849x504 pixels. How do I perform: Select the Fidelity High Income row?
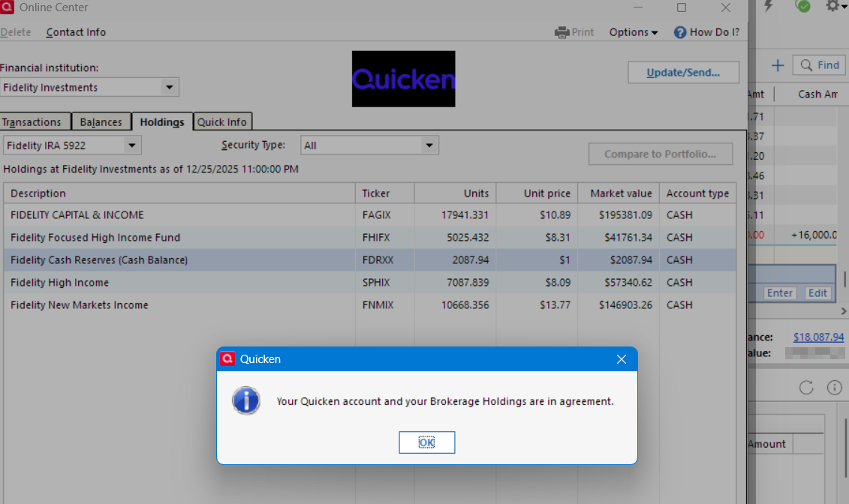click(x=370, y=282)
